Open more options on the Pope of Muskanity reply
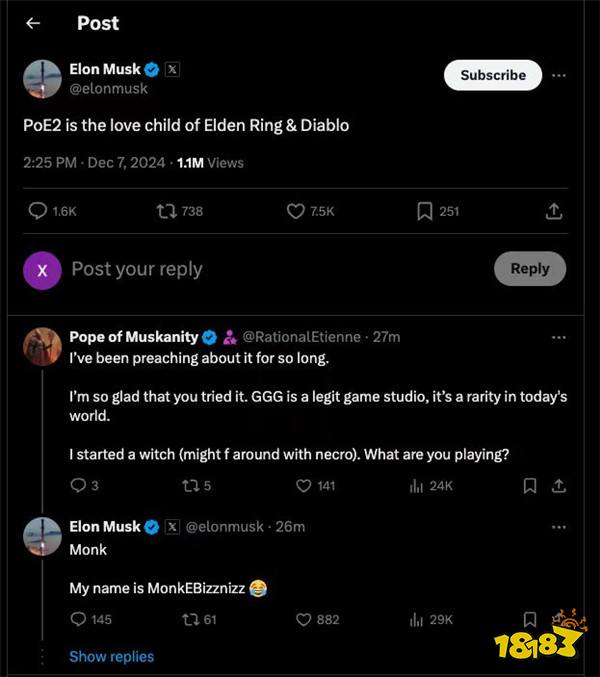 [x=559, y=337]
